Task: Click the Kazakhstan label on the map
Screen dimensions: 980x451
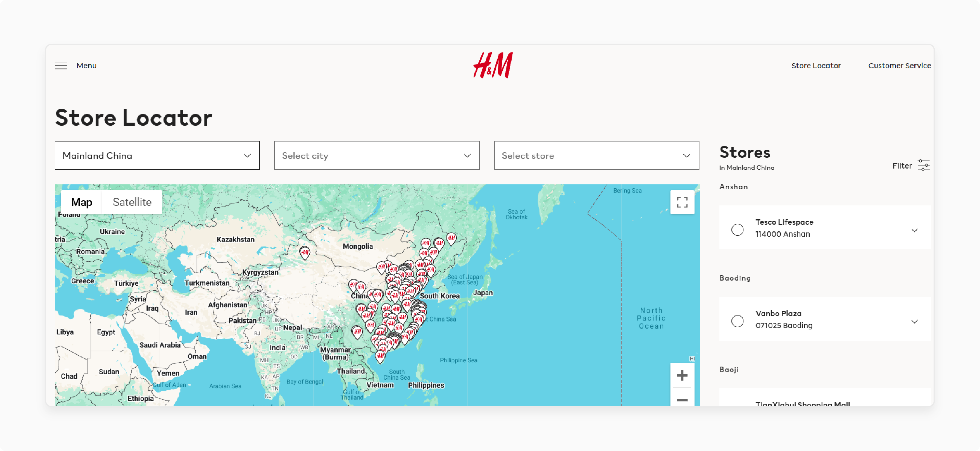Action: click(235, 239)
